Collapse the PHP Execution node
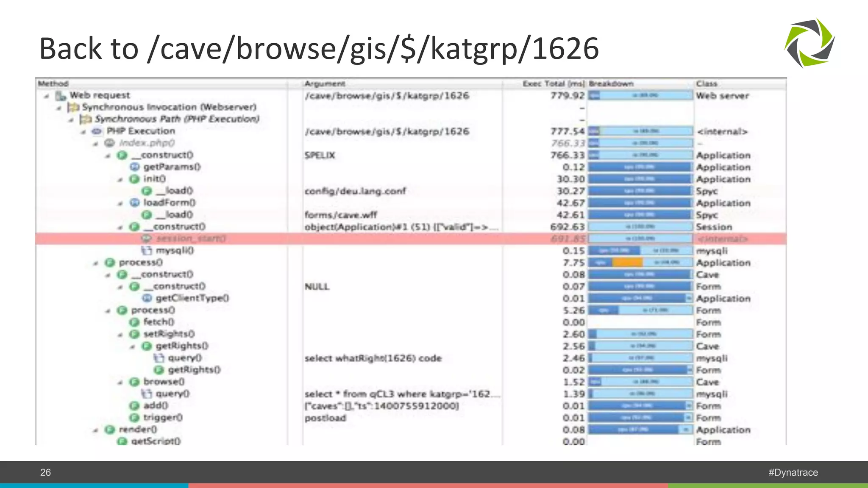The image size is (868, 488). pos(83,132)
